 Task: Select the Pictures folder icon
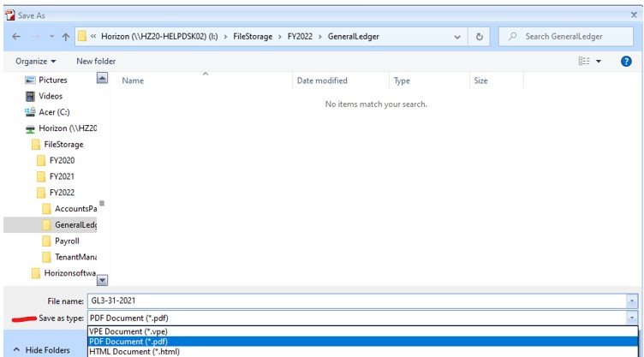tap(29, 80)
